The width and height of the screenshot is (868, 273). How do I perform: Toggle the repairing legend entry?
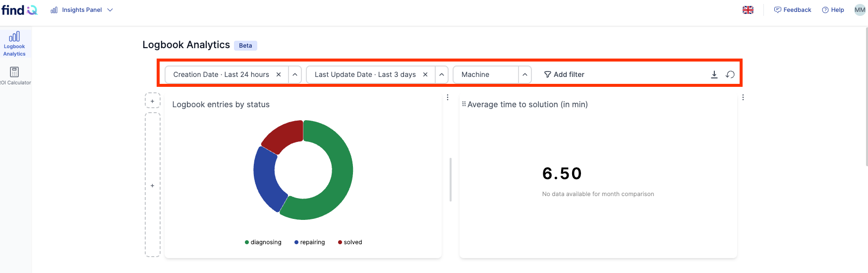point(309,242)
